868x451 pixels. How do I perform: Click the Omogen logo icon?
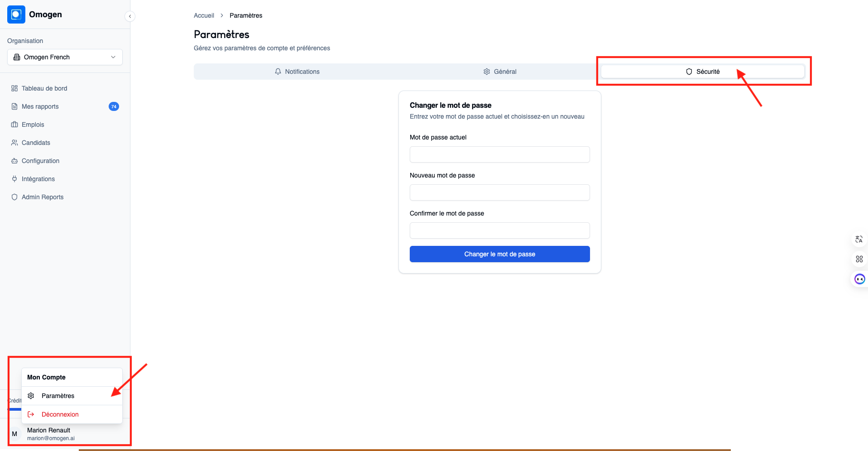(16, 14)
